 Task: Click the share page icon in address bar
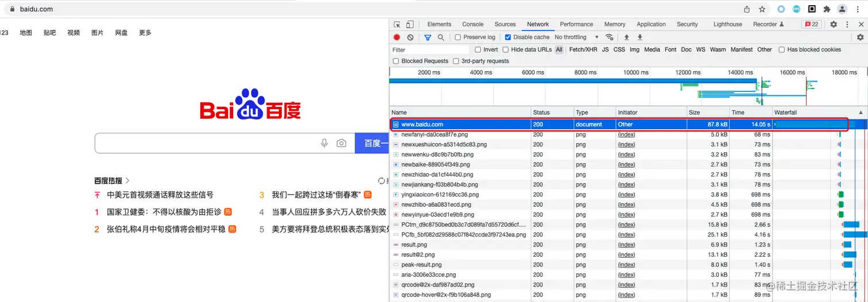coord(747,9)
